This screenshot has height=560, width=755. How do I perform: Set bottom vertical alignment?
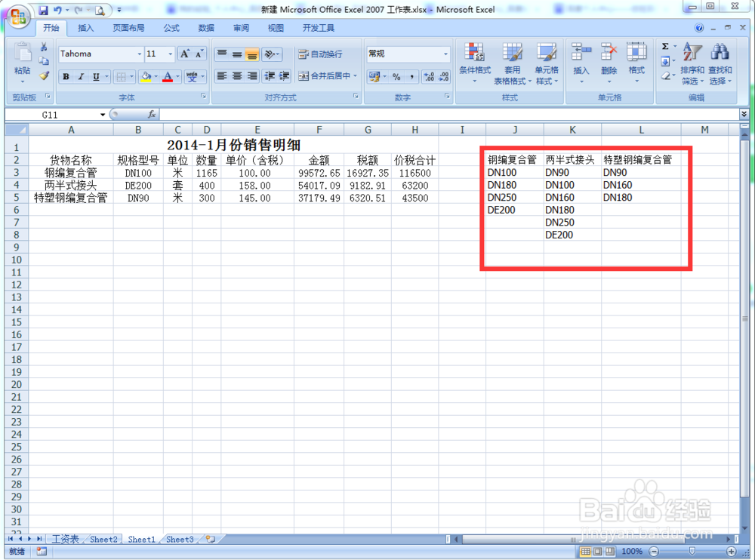252,54
